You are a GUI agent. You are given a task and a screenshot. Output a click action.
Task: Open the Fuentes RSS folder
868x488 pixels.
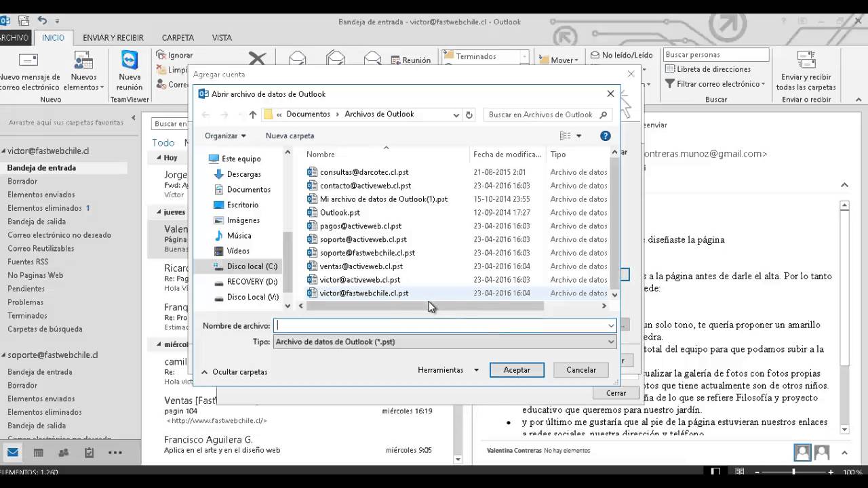pyautogui.click(x=28, y=262)
